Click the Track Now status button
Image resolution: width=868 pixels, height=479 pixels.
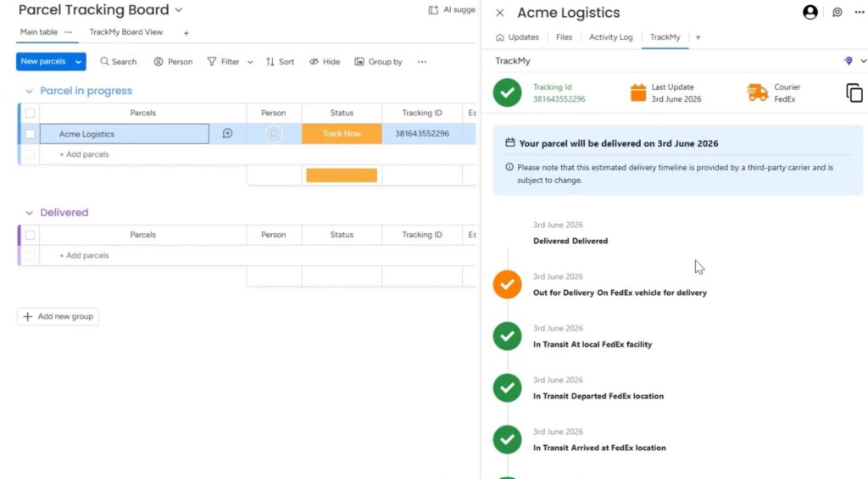coord(342,133)
